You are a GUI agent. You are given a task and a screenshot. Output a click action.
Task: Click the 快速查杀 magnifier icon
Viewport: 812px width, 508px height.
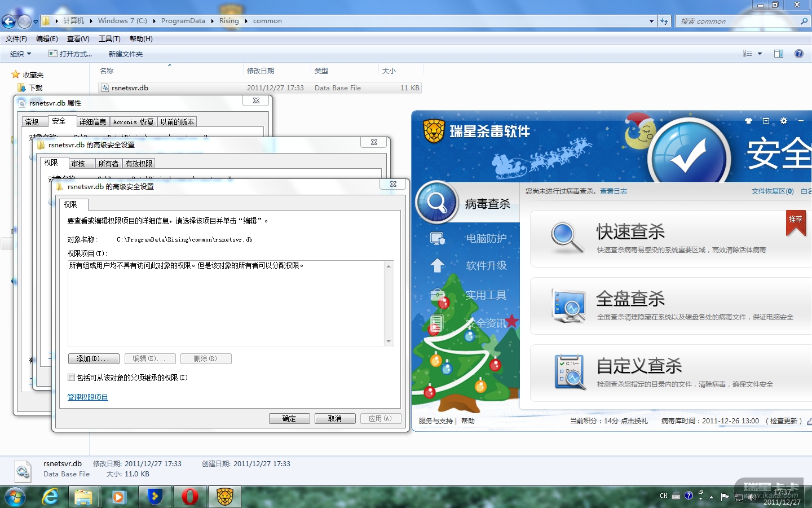[x=567, y=238]
